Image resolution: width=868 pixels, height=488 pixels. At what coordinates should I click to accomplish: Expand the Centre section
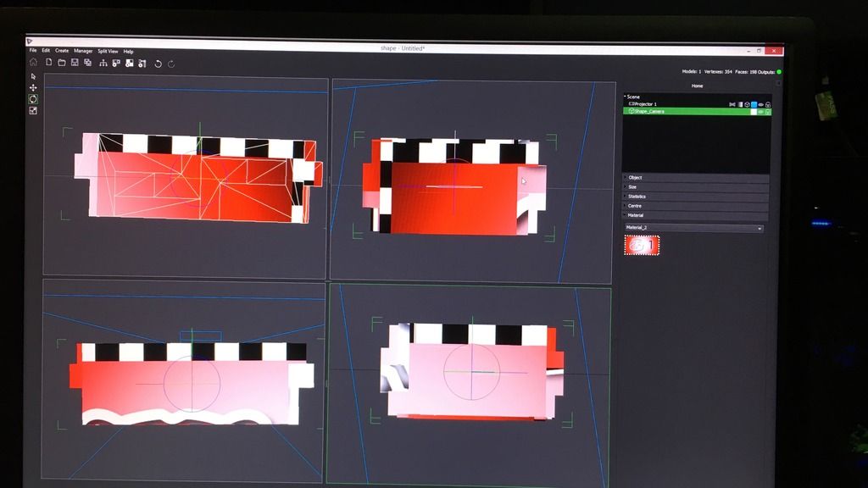pyautogui.click(x=696, y=206)
